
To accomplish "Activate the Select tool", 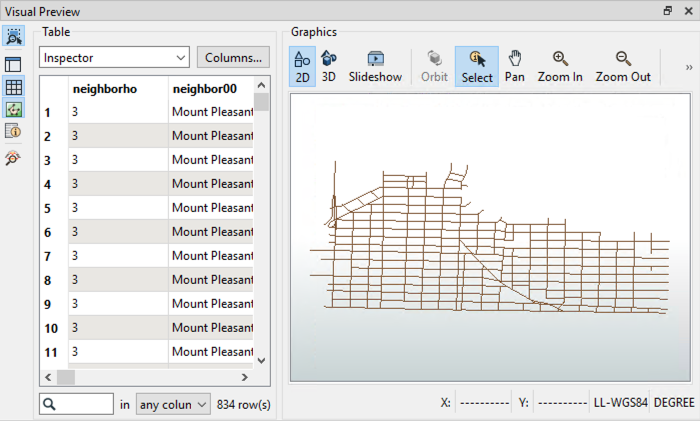I will pyautogui.click(x=477, y=67).
